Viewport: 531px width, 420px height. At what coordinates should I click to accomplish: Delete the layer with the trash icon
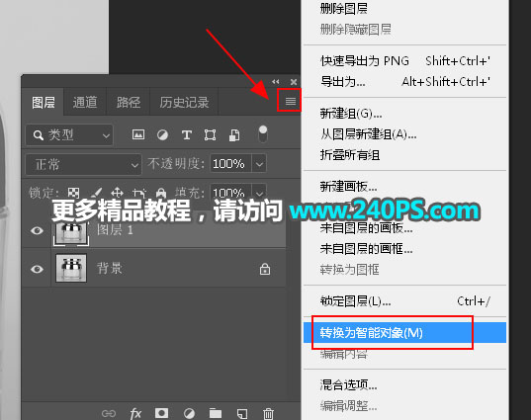(268, 413)
